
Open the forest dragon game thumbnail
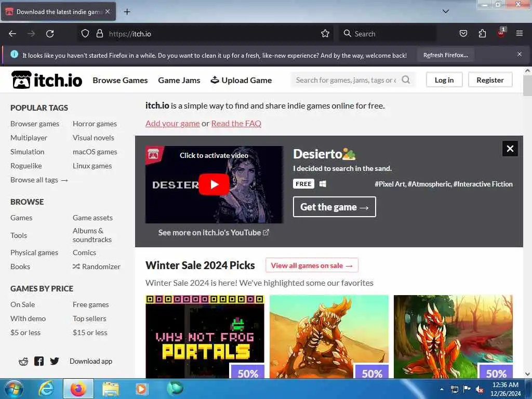click(453, 337)
